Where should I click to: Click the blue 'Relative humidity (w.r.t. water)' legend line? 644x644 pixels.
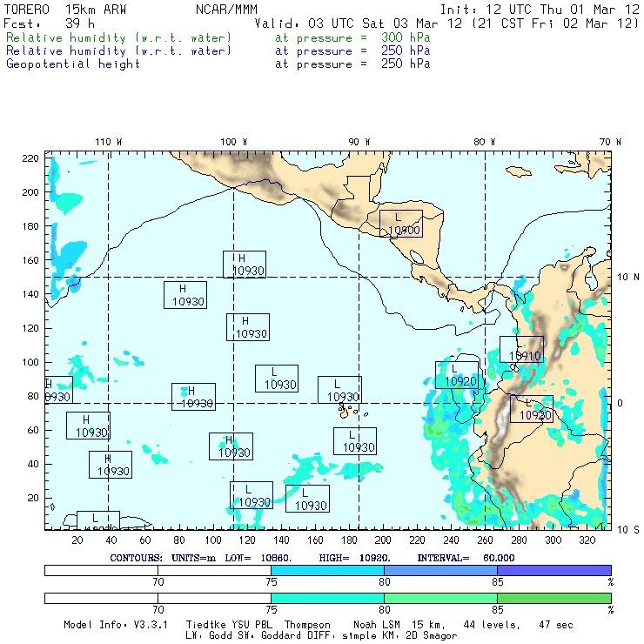118,51
